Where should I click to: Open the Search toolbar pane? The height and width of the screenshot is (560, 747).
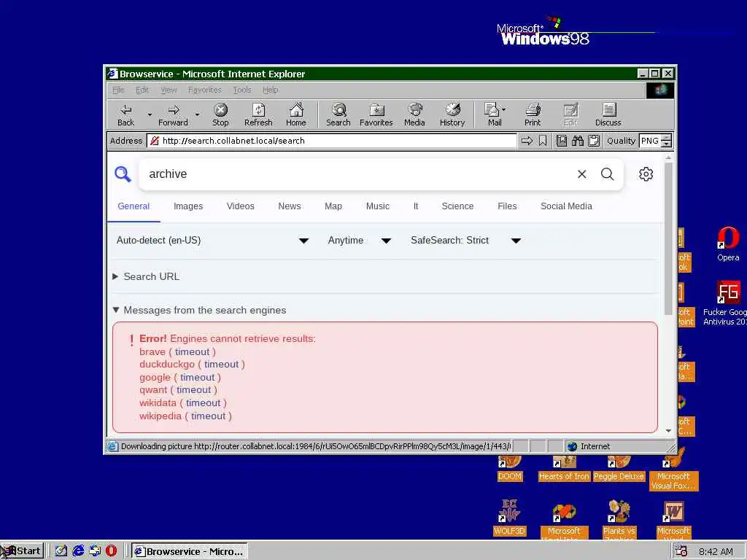click(338, 115)
